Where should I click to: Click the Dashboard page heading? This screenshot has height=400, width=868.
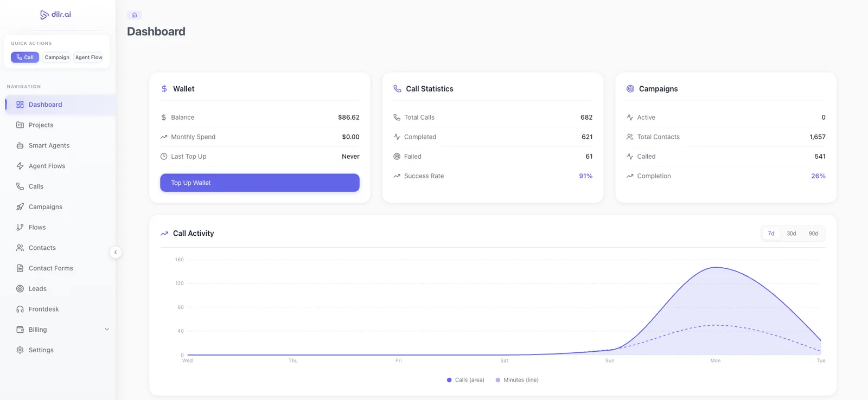coord(156,31)
